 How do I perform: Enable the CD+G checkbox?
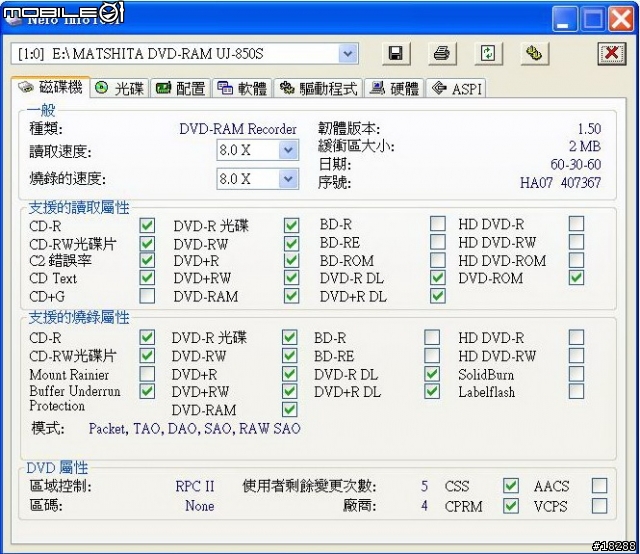coord(147,296)
